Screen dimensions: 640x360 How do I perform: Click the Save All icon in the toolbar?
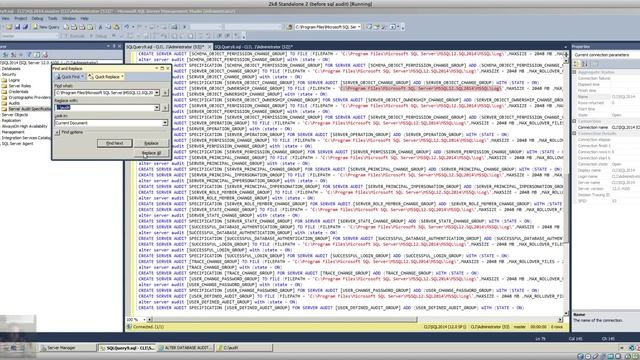[25, 27]
